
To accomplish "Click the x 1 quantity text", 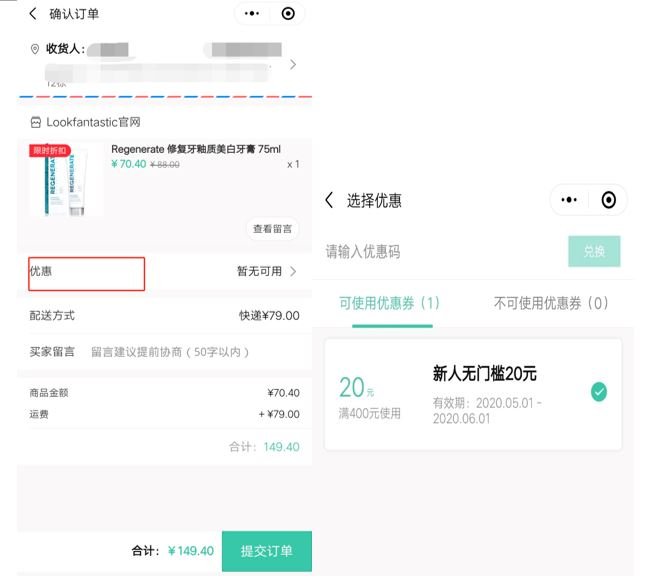I will click(293, 165).
